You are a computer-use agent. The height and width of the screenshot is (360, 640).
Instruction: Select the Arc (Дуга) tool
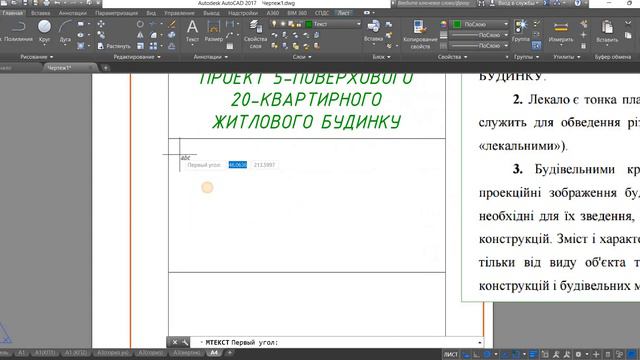point(65,32)
